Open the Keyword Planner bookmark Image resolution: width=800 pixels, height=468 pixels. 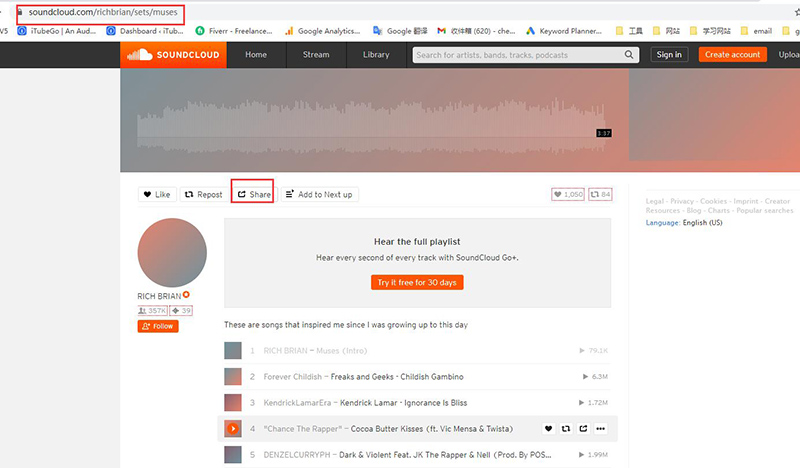pyautogui.click(x=564, y=31)
